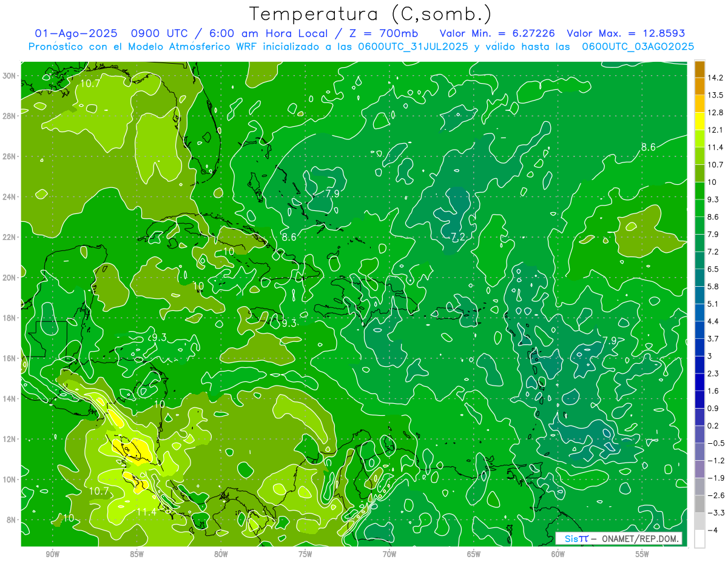Click the 60W longitude axis label
Image resolution: width=728 pixels, height=562 pixels.
558,554
